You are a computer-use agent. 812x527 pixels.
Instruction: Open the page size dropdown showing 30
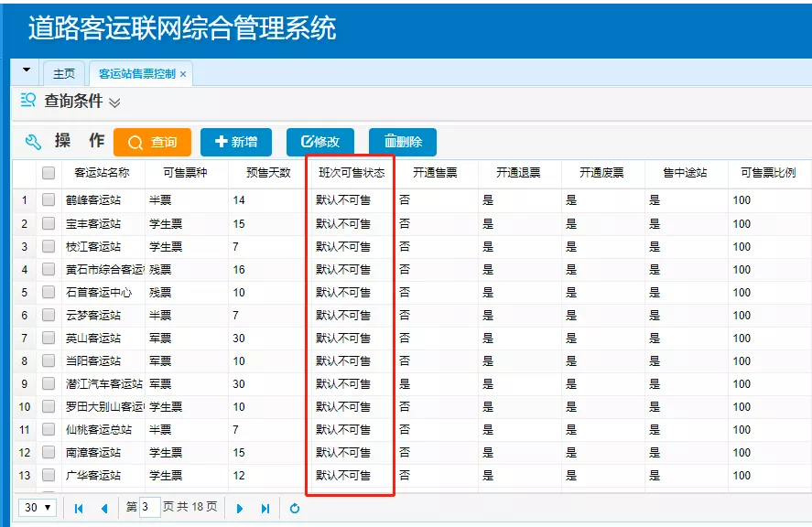(37, 507)
